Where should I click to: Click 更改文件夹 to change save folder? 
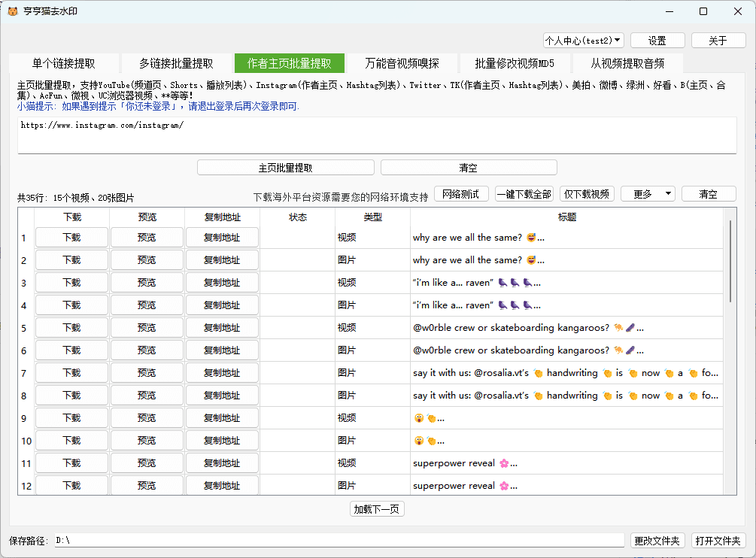(657, 539)
